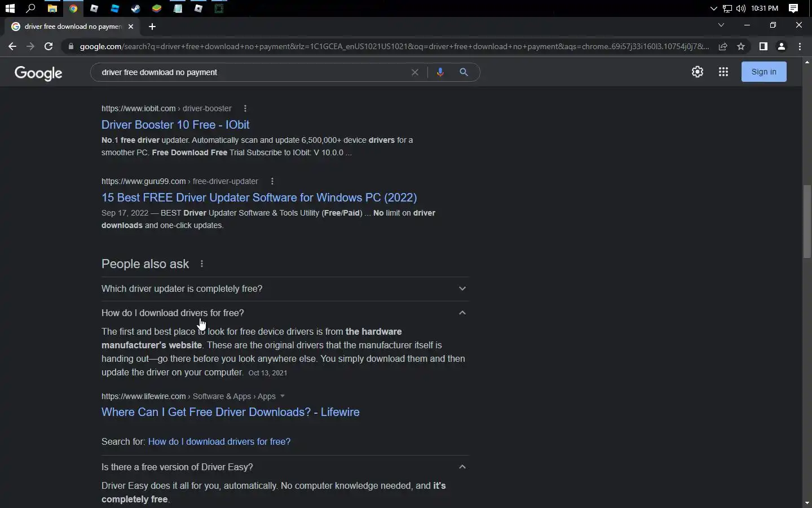812x508 pixels.
Task: Collapse 'Is there a free version of Driver Easy?'
Action: [x=285, y=467]
